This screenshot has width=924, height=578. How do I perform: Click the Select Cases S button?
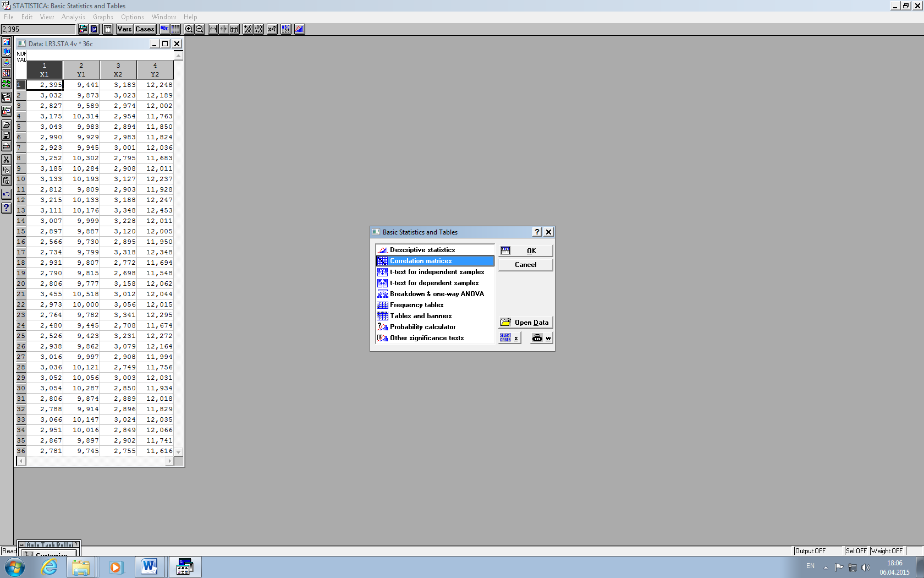[x=509, y=338]
